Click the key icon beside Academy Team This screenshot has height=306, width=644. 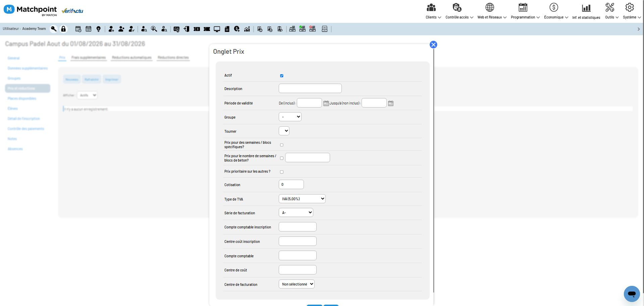(x=54, y=29)
